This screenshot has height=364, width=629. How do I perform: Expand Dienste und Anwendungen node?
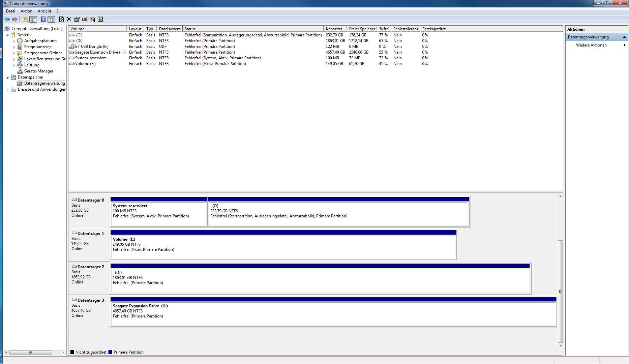[x=7, y=89]
